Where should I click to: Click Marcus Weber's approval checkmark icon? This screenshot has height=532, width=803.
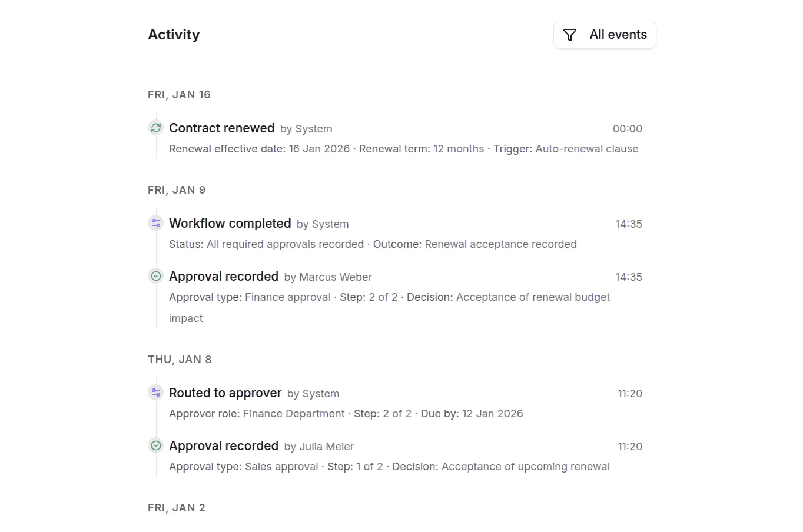[x=156, y=276]
